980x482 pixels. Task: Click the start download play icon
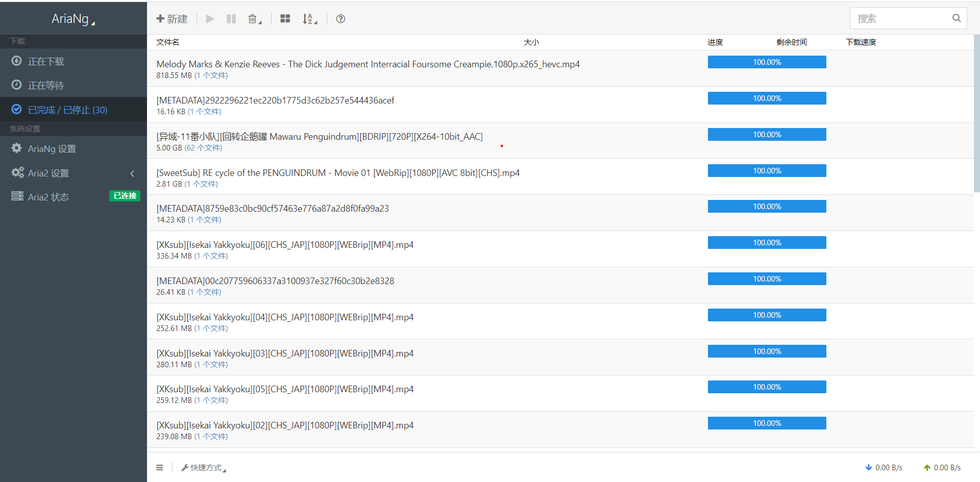[x=210, y=19]
